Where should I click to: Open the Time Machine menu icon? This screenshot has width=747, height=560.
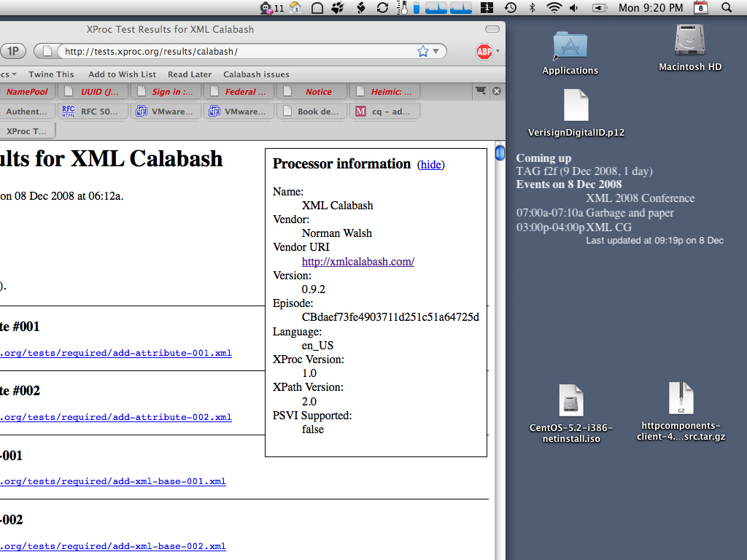tap(510, 7)
